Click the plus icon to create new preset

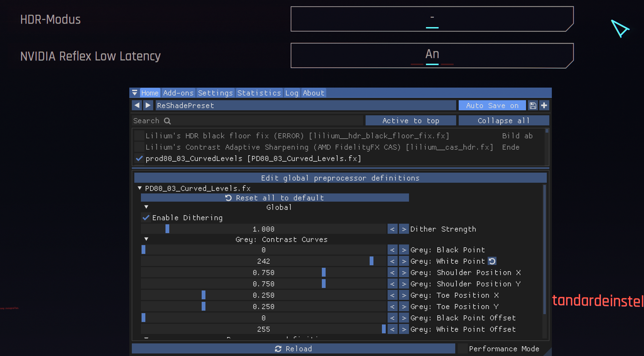(544, 105)
